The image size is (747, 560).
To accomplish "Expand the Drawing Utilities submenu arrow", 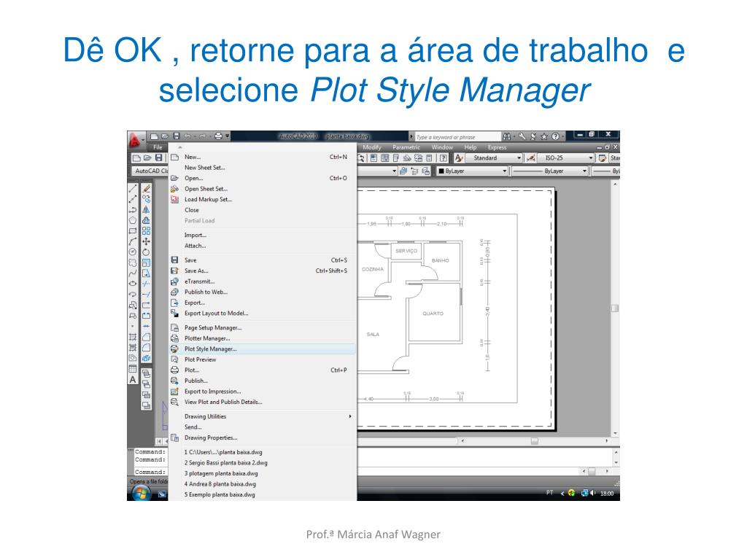I will click(x=350, y=416).
